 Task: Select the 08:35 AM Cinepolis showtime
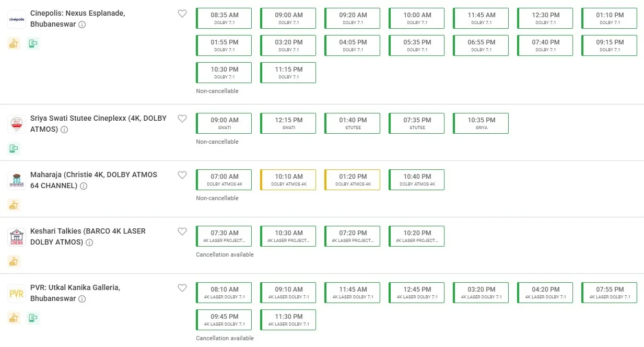coord(224,18)
